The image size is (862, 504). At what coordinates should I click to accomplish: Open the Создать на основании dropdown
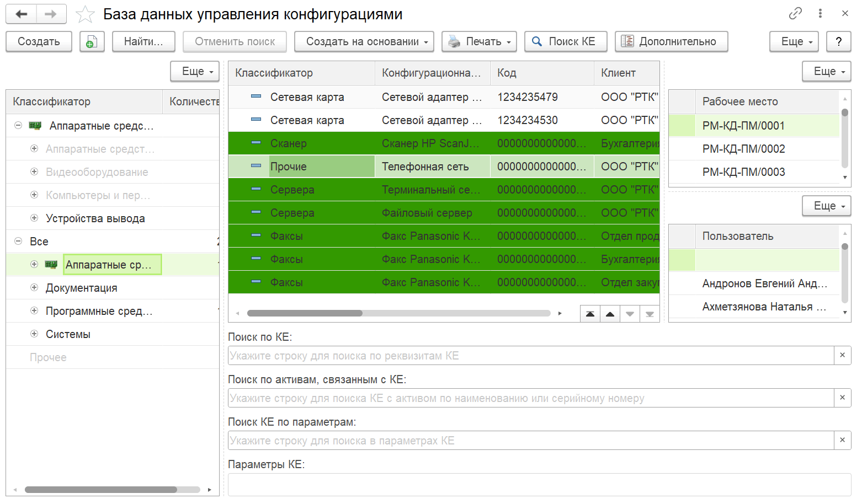click(x=364, y=41)
